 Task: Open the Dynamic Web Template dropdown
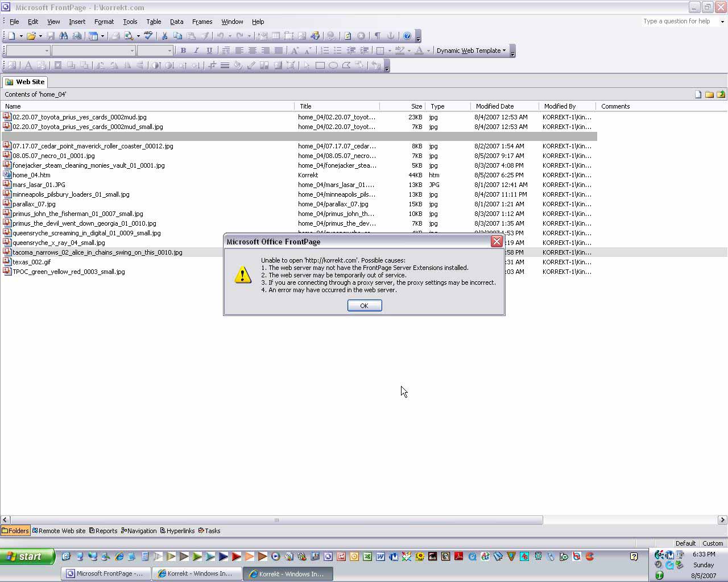(x=471, y=51)
